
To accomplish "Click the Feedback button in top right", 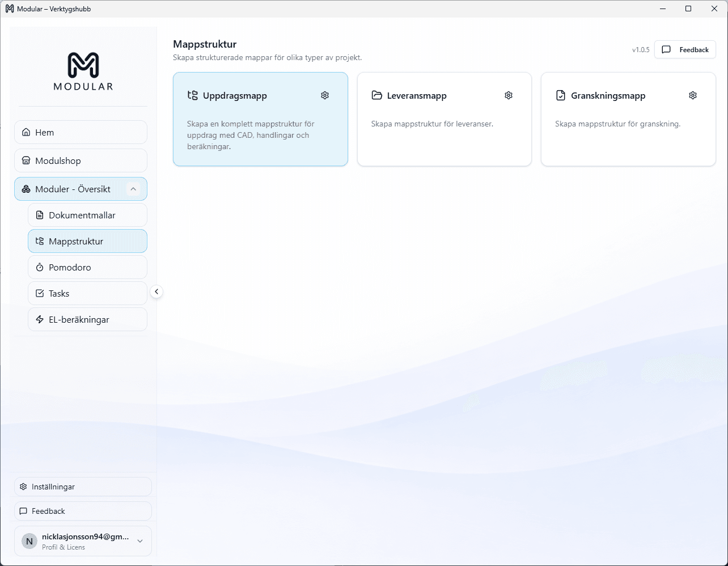I will point(685,50).
